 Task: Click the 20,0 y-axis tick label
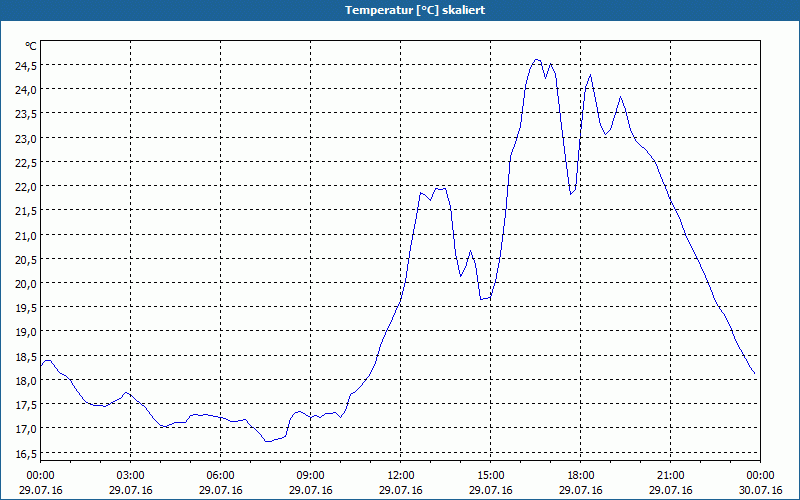[x=26, y=283]
